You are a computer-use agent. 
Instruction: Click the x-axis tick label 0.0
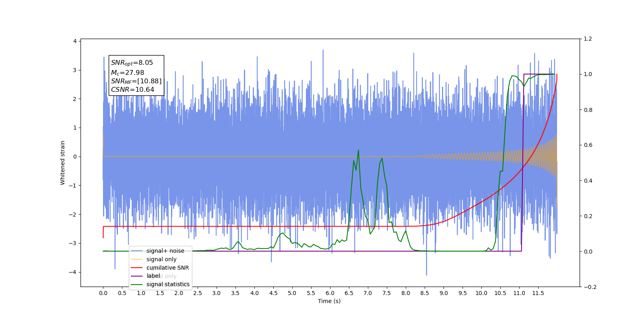(103, 293)
